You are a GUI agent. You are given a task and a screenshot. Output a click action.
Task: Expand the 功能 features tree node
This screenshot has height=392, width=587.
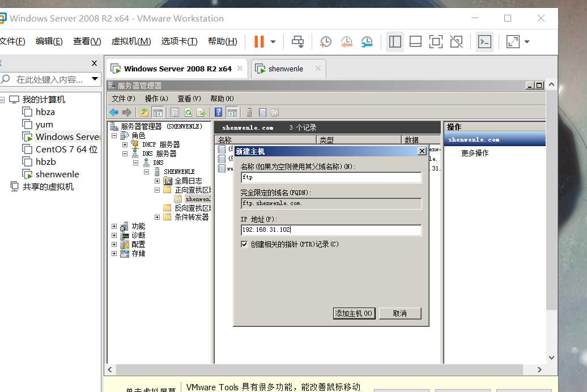[114, 226]
